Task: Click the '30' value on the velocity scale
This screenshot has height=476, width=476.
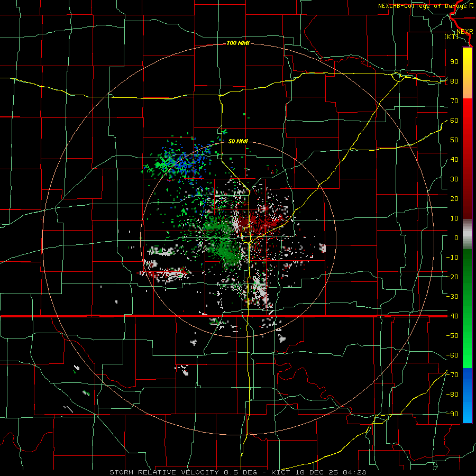Action: click(x=454, y=179)
